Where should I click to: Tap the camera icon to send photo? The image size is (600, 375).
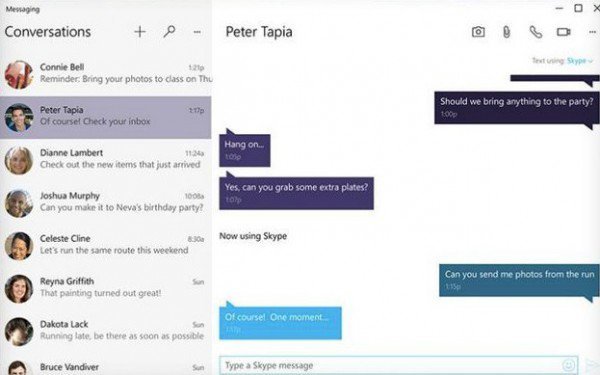pyautogui.click(x=478, y=32)
